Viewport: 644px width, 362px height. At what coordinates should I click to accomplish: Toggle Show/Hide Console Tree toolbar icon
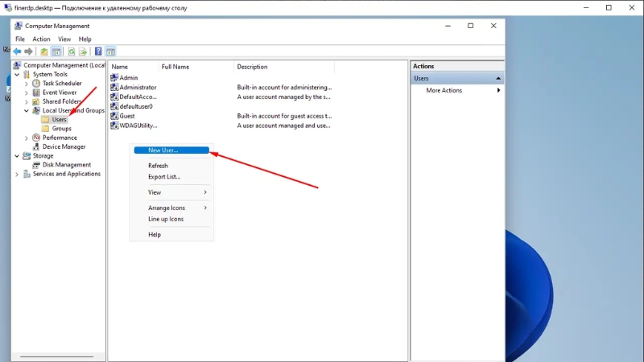(x=56, y=51)
